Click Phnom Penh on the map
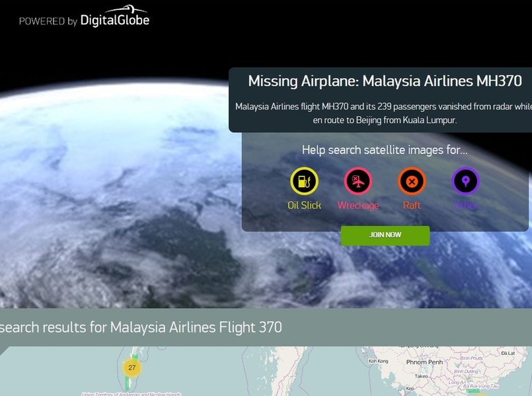 coord(424,362)
